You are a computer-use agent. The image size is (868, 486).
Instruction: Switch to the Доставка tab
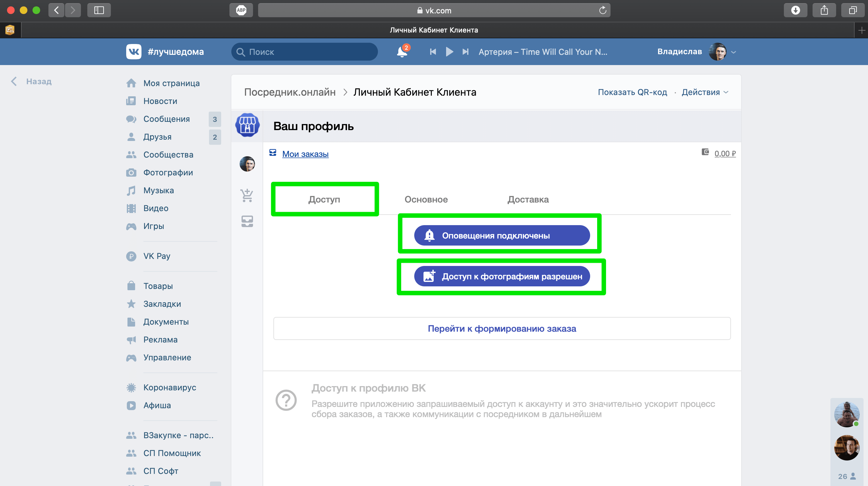click(528, 199)
